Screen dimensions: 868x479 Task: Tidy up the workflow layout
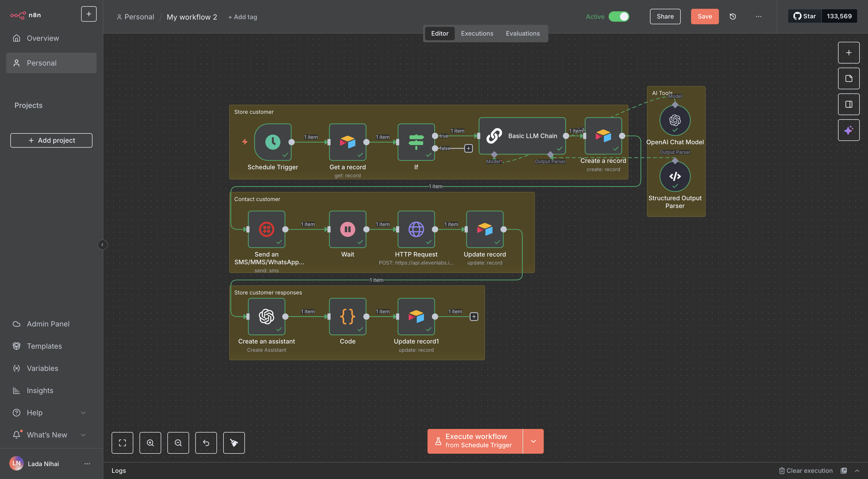pyautogui.click(x=234, y=443)
